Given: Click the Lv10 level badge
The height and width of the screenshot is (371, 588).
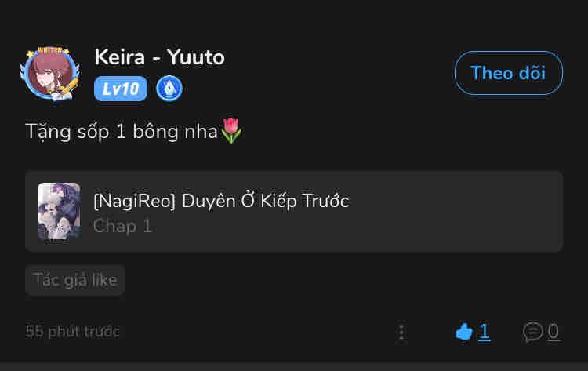Looking at the screenshot, I should point(121,89).
